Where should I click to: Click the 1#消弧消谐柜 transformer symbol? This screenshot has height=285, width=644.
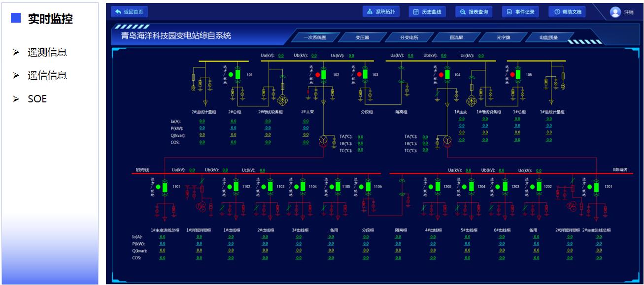(201, 206)
